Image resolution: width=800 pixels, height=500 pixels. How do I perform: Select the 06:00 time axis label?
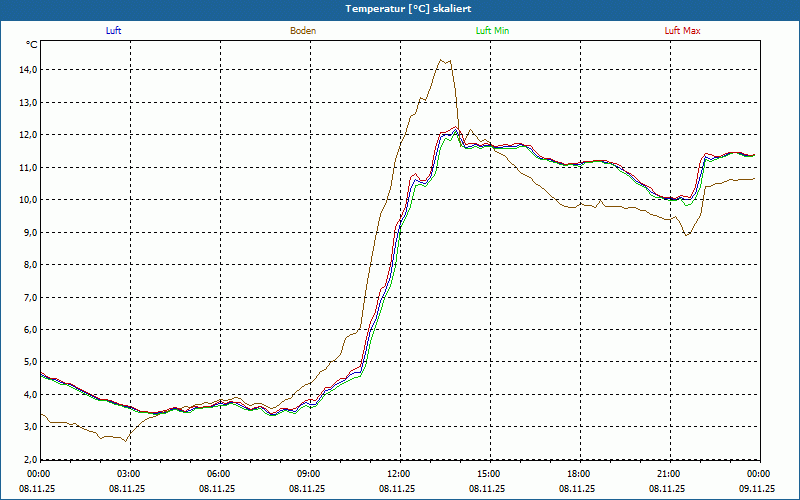[x=219, y=473]
